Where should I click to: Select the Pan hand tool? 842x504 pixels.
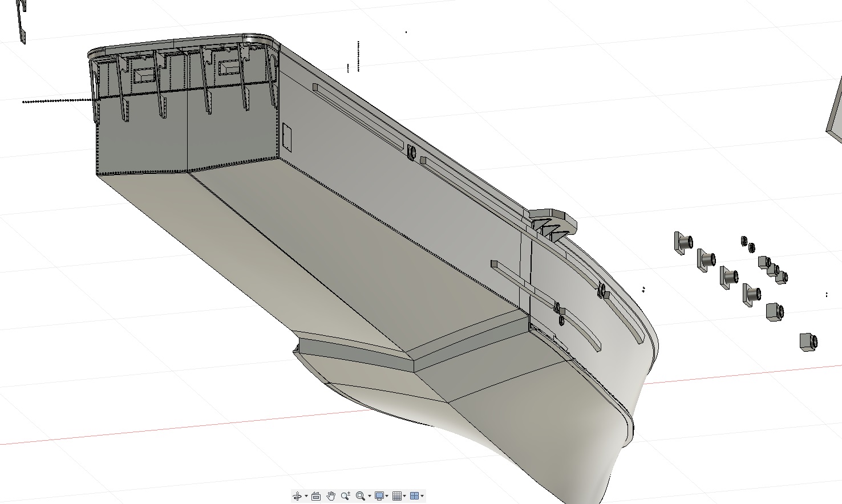331,496
